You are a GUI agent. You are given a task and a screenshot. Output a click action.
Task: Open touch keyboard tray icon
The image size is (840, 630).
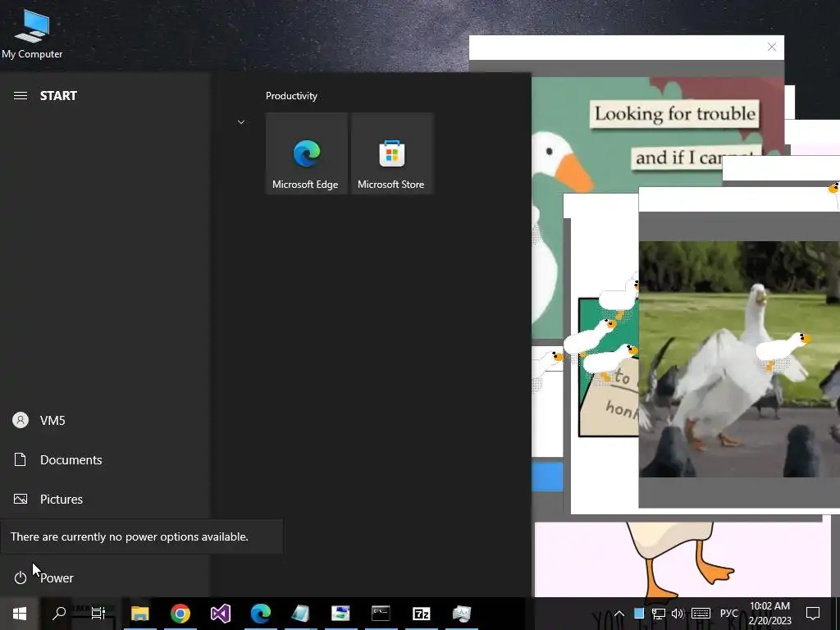pyautogui.click(x=701, y=614)
